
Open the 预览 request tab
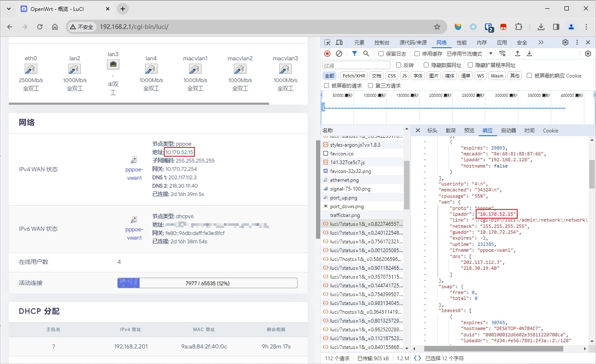469,130
